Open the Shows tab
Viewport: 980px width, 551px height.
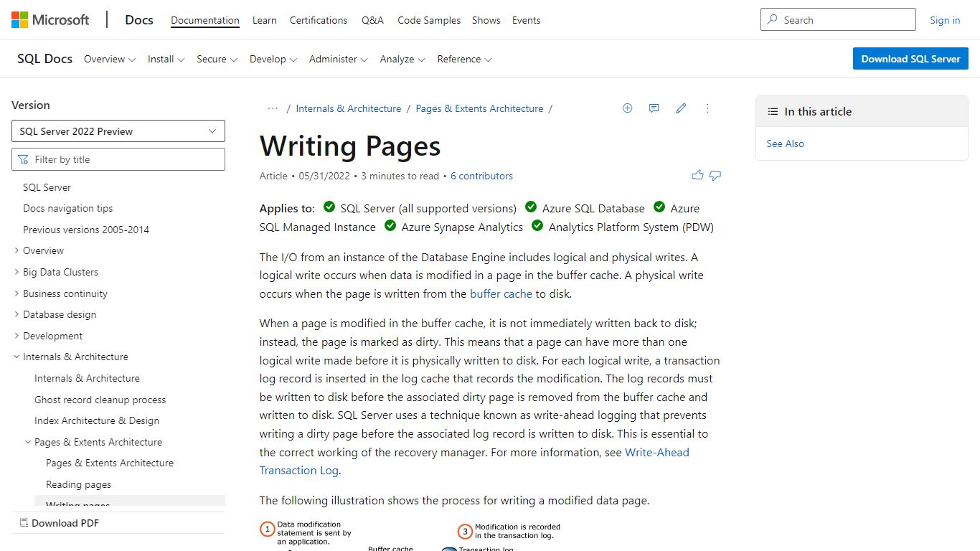486,20
